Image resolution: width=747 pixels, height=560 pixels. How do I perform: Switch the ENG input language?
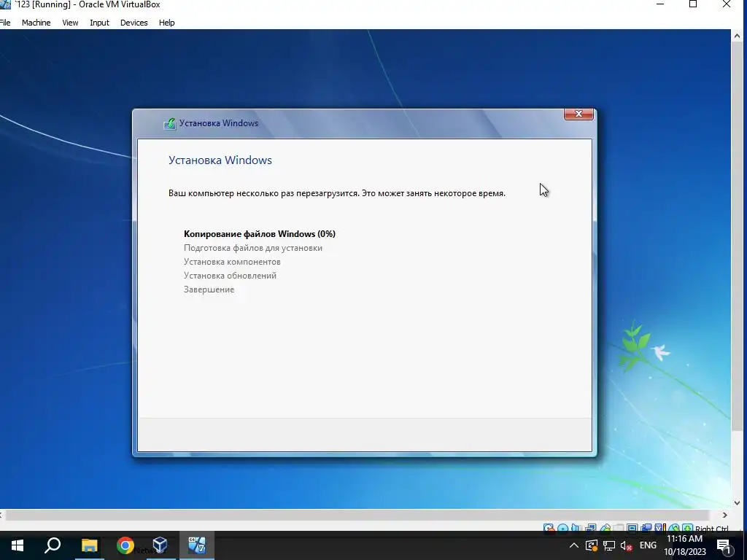(x=648, y=545)
